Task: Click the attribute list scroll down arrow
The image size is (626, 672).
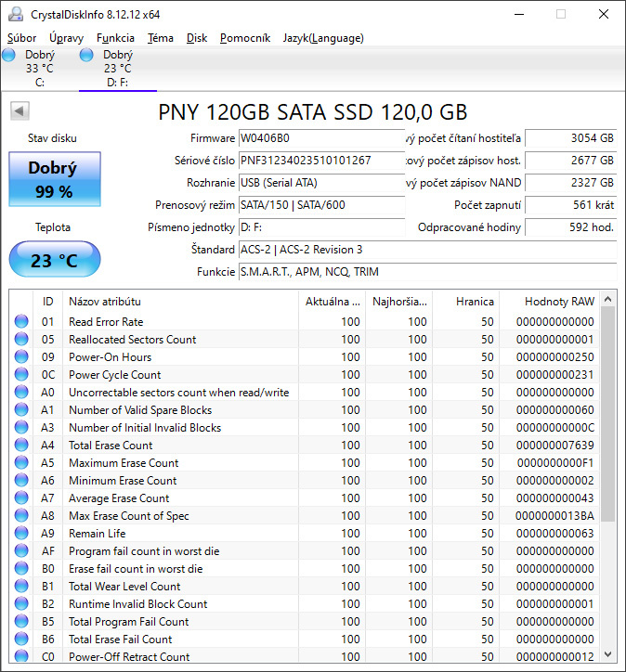Action: coord(607,654)
